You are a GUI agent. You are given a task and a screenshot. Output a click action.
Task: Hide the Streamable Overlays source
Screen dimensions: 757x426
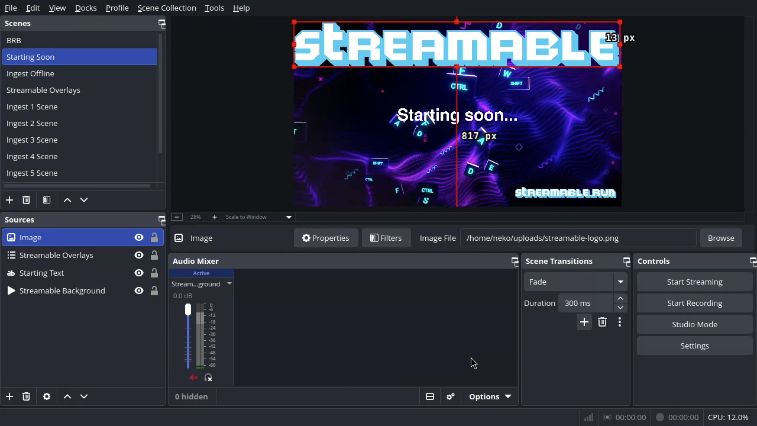pyautogui.click(x=139, y=256)
